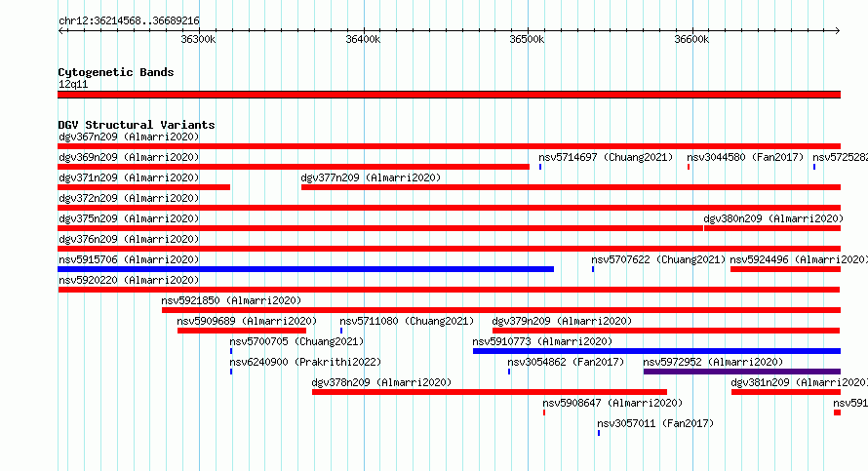Select dgv379n209 (Almarri2020) label

(562, 321)
